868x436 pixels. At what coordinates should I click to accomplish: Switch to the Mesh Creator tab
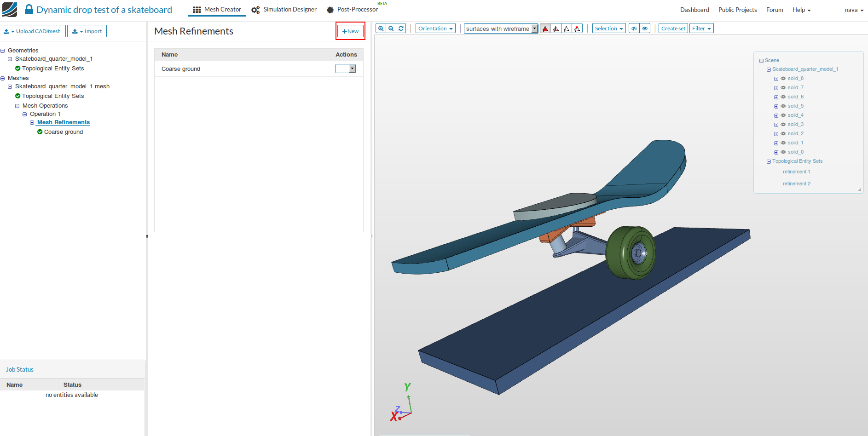pos(217,10)
